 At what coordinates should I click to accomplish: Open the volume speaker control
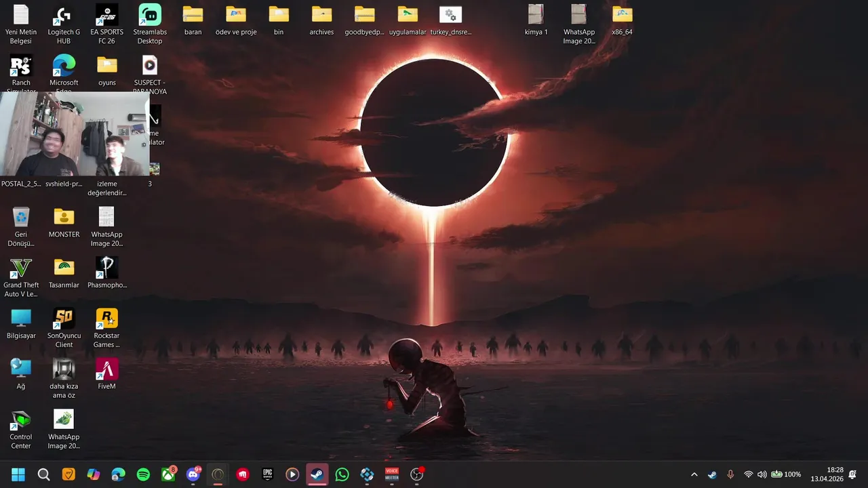(x=762, y=474)
